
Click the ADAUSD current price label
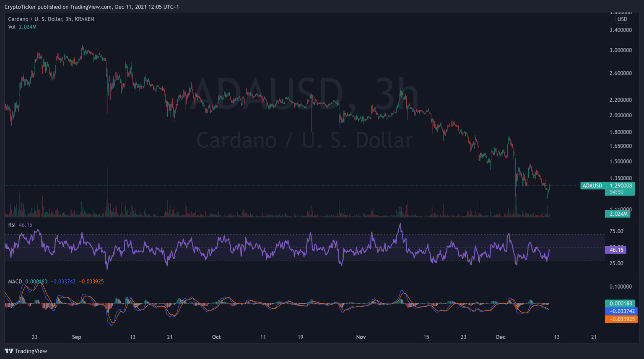pos(607,186)
